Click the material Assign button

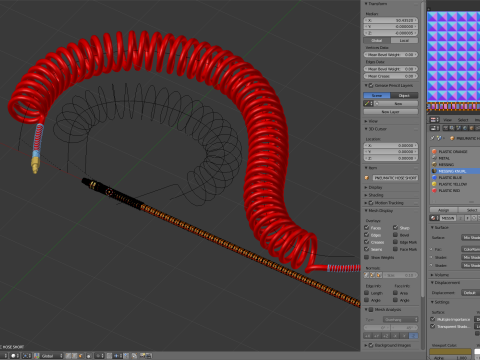pyautogui.click(x=443, y=210)
